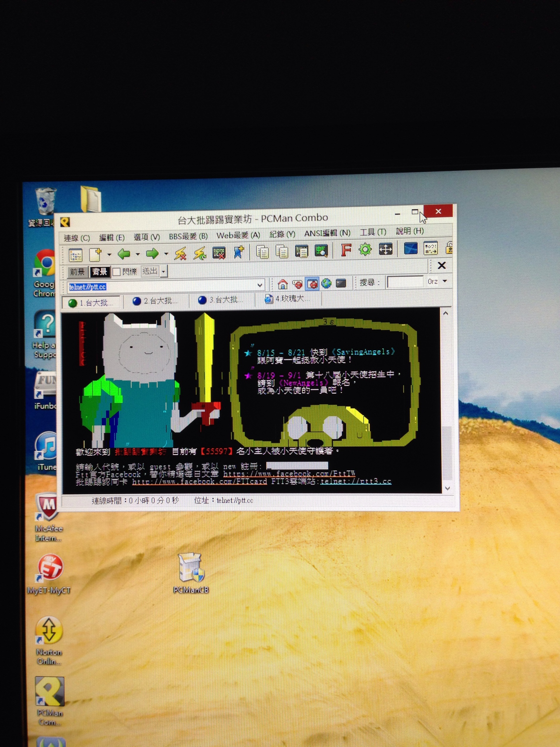Switch to tab 3.台大批...
Image resolution: width=560 pixels, height=747 pixels.
221,300
